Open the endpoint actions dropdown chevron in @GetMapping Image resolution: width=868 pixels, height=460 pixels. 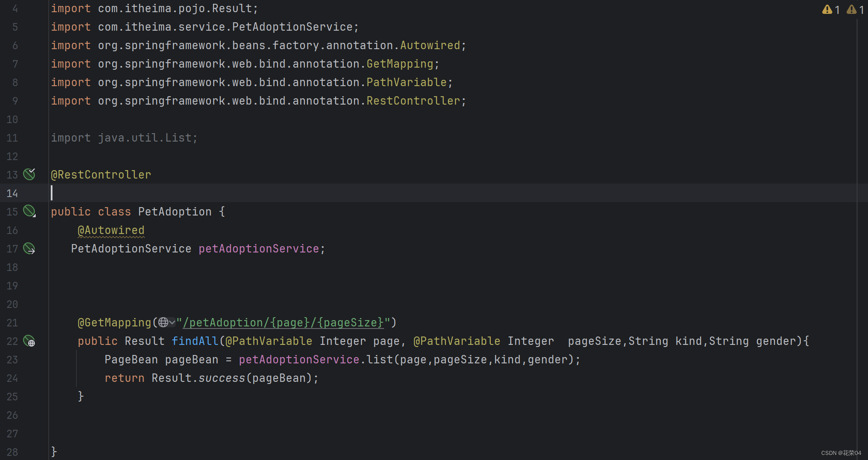pyautogui.click(x=172, y=322)
